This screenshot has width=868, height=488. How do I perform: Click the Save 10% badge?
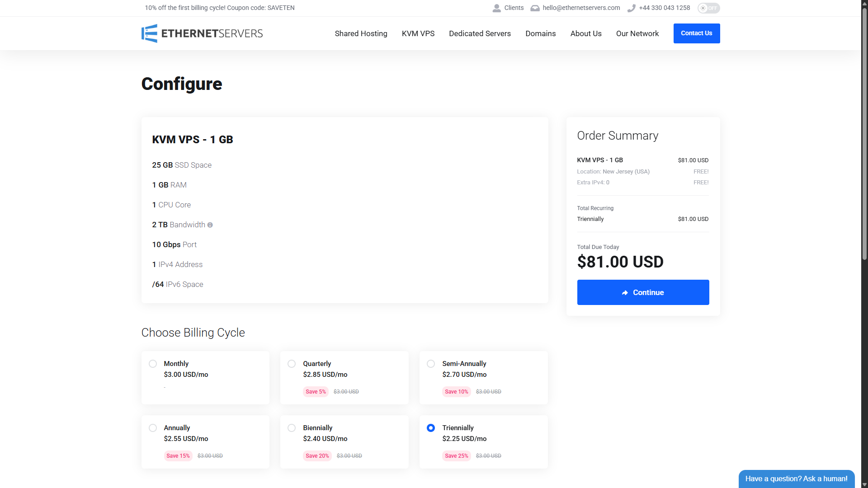[x=457, y=392]
